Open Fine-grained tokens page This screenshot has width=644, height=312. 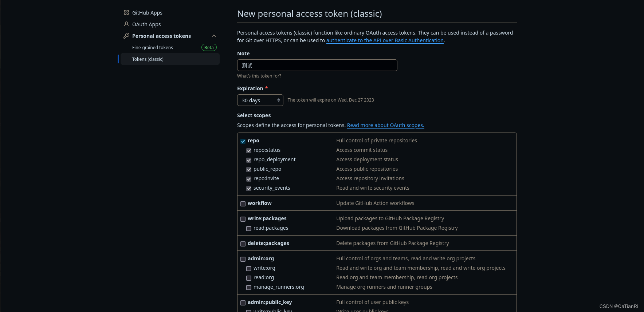(x=153, y=48)
